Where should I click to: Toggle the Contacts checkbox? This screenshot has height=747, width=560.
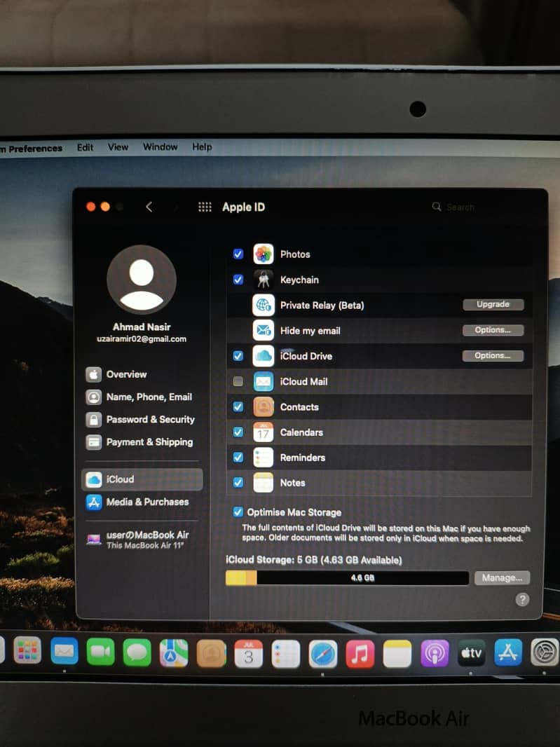(x=238, y=406)
